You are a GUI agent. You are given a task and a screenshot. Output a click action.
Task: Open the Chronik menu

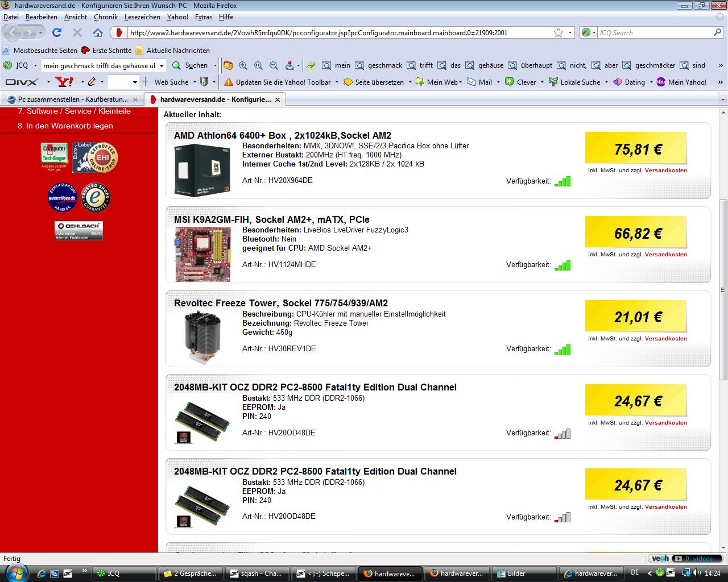click(x=106, y=17)
